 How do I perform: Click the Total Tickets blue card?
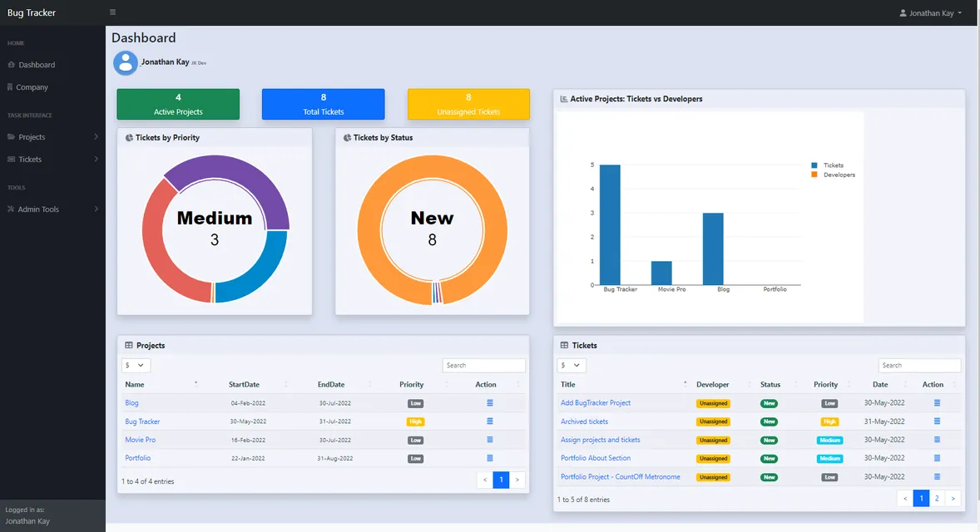coord(323,104)
